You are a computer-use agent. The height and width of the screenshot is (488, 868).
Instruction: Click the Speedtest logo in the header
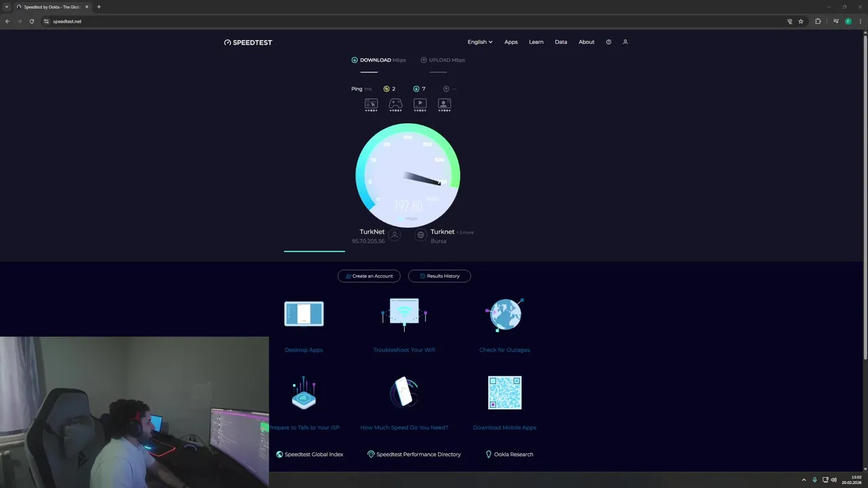pyautogui.click(x=248, y=42)
